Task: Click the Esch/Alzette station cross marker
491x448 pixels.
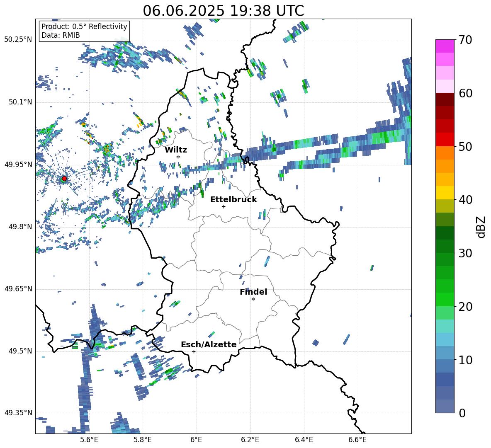Action: (x=194, y=351)
